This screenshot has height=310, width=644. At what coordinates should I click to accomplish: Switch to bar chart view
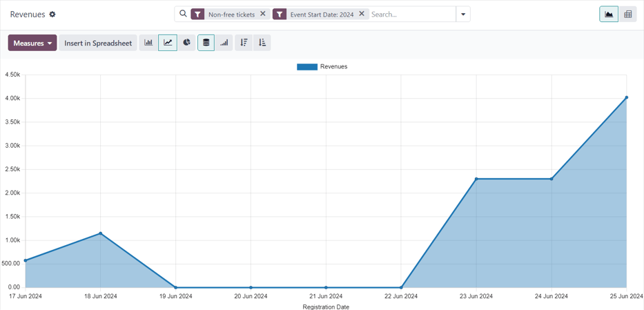point(148,43)
